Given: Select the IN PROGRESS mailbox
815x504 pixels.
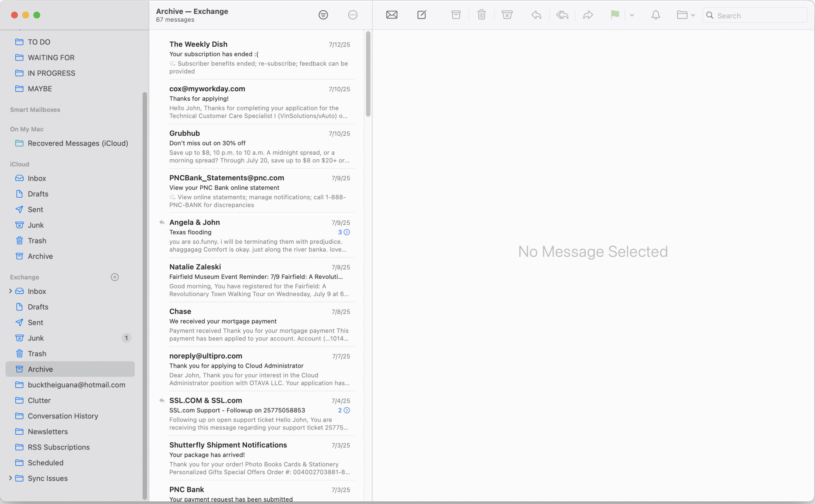Looking at the screenshot, I should coord(70,73).
